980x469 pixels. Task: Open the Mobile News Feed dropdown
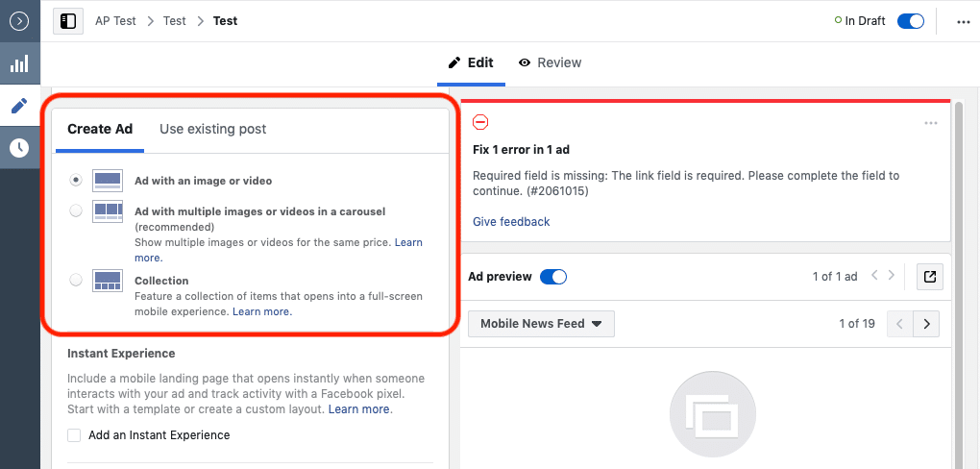(x=541, y=324)
